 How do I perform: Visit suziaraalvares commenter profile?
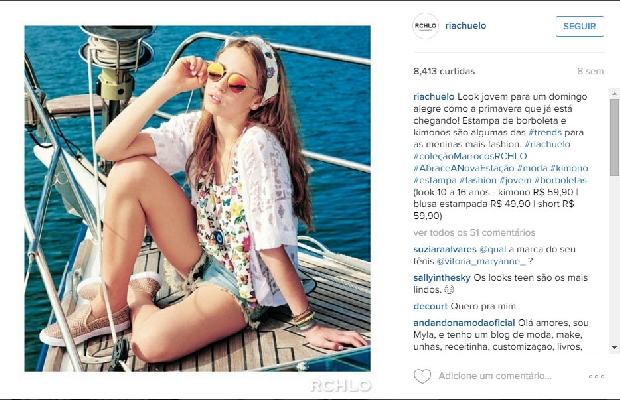click(x=445, y=249)
